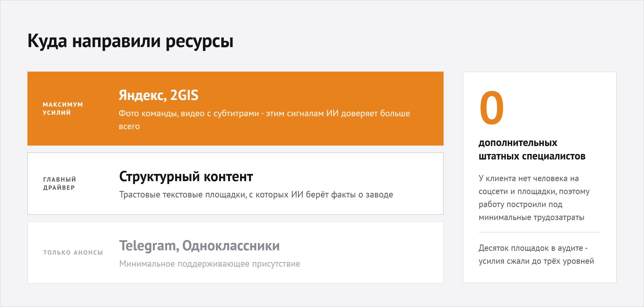Open the "Структурный контент" card
The width and height of the screenshot is (644, 307).
point(235,184)
